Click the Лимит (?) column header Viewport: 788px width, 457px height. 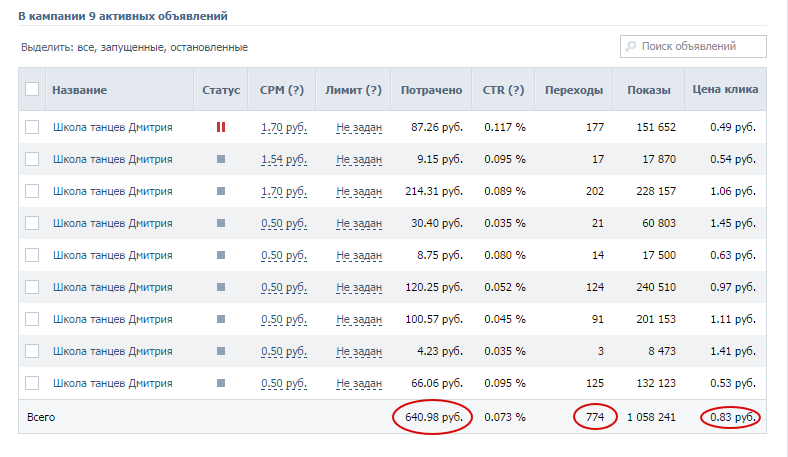353,90
